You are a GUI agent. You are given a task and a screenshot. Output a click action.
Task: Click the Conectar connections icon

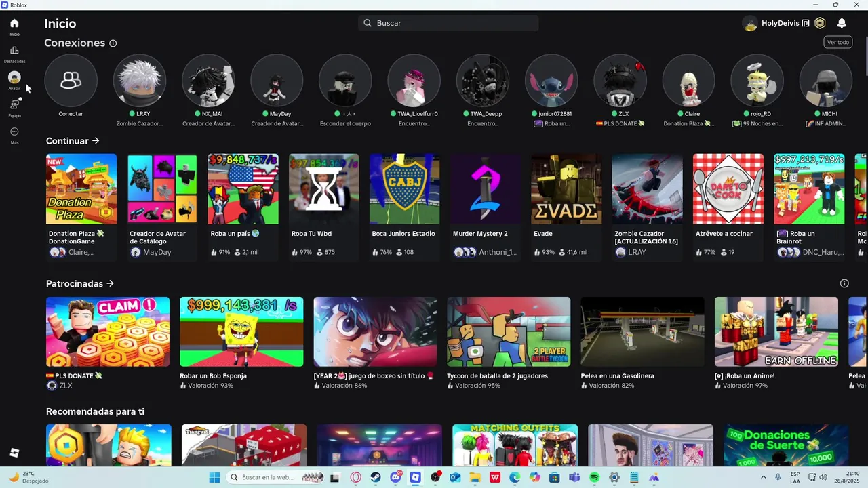click(x=71, y=80)
